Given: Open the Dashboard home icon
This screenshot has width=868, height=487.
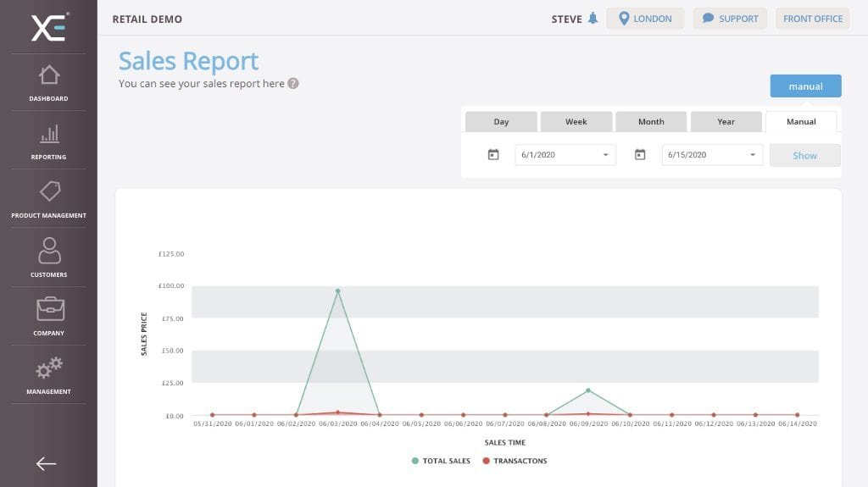Looking at the screenshot, I should pyautogui.click(x=48, y=75).
